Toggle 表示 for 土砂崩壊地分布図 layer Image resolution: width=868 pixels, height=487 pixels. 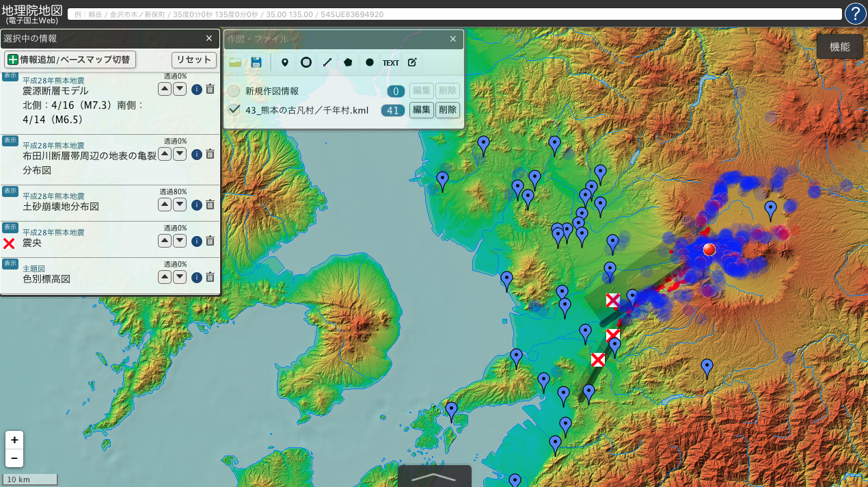[x=10, y=191]
